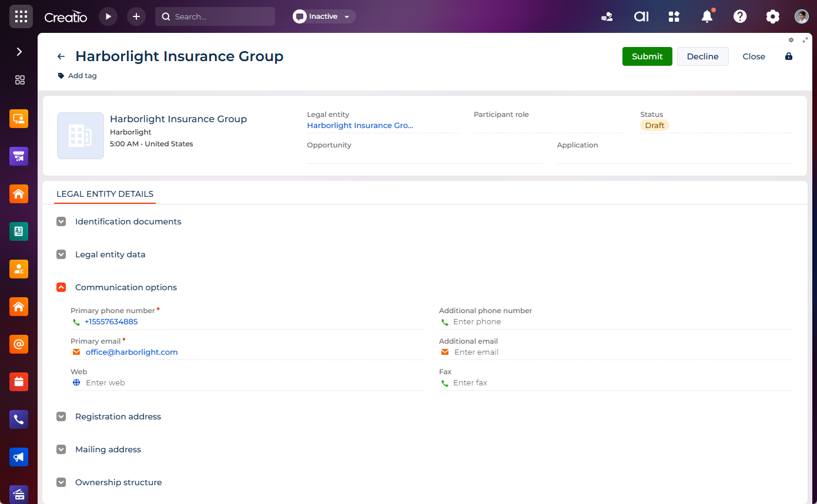Click the green phone icon for the primary number
The width and height of the screenshot is (817, 504).
click(x=76, y=322)
